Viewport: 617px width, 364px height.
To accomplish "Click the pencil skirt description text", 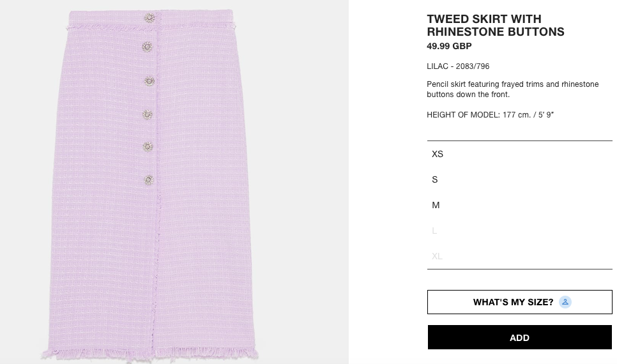I will pyautogui.click(x=512, y=89).
